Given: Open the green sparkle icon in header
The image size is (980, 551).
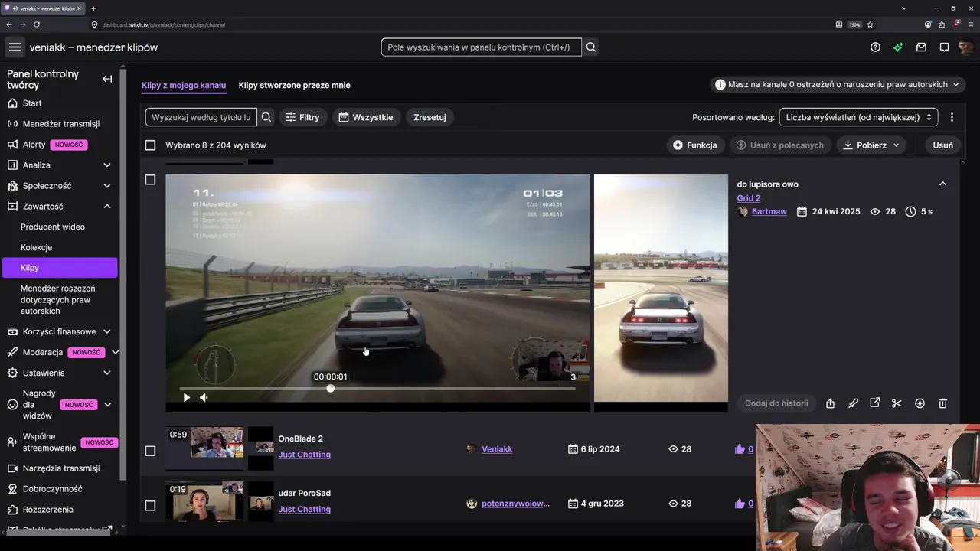Looking at the screenshot, I should click(898, 47).
